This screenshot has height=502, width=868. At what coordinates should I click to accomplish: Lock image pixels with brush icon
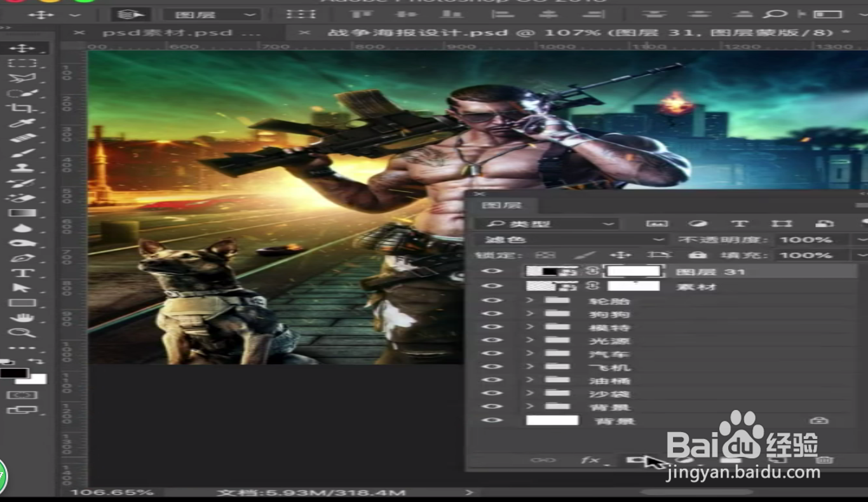(584, 255)
